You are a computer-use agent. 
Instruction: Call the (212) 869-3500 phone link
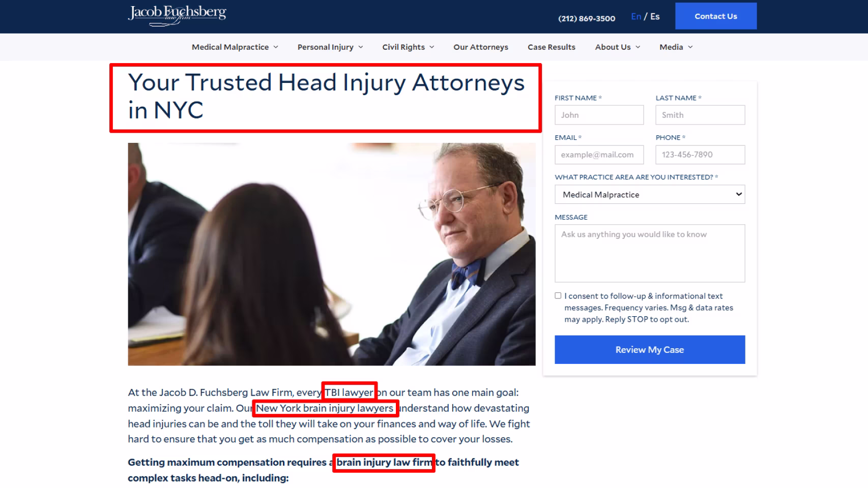pos(587,18)
